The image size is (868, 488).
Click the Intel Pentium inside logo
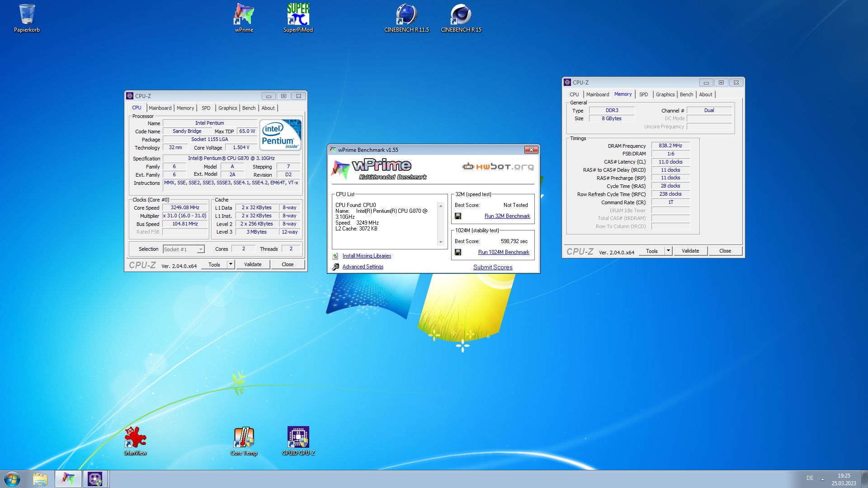click(280, 135)
